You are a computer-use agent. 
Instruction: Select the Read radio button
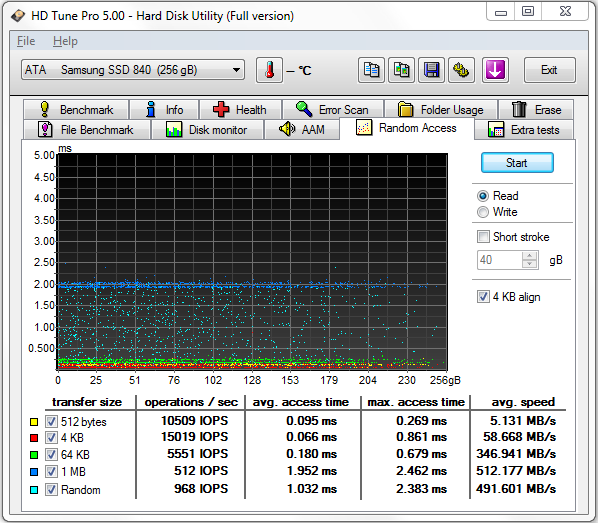click(x=483, y=196)
